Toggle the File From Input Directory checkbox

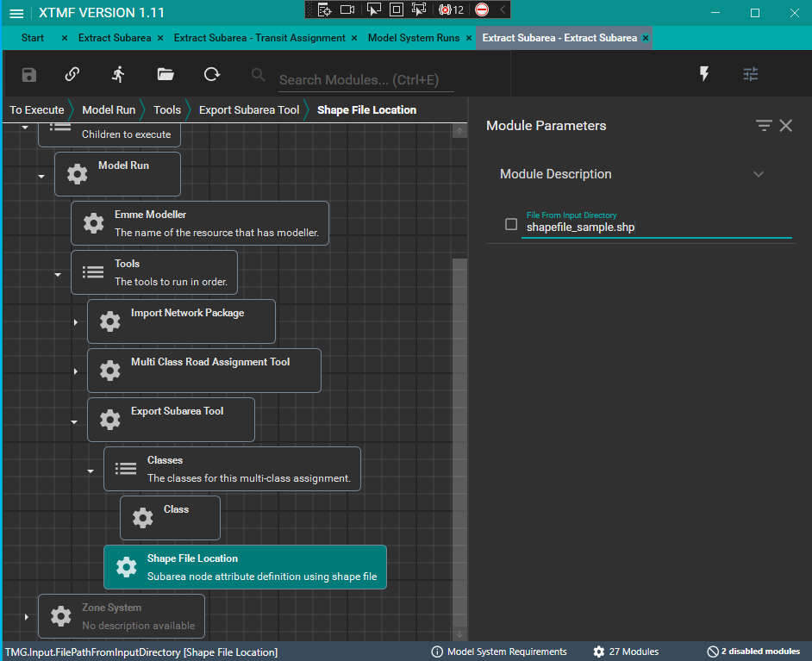tap(511, 224)
